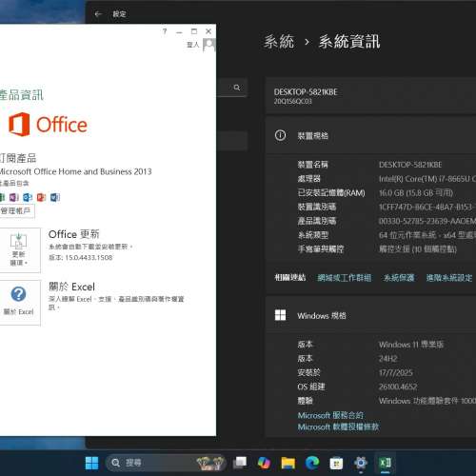Open the Microsoft 服務合約 link
The height and width of the screenshot is (476, 476).
point(330,415)
